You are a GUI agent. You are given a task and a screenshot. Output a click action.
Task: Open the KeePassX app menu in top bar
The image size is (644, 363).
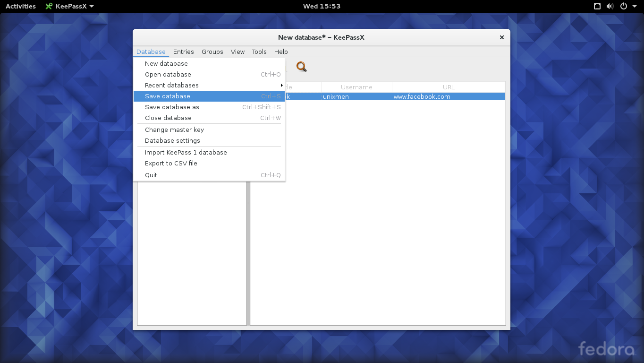pyautogui.click(x=70, y=6)
